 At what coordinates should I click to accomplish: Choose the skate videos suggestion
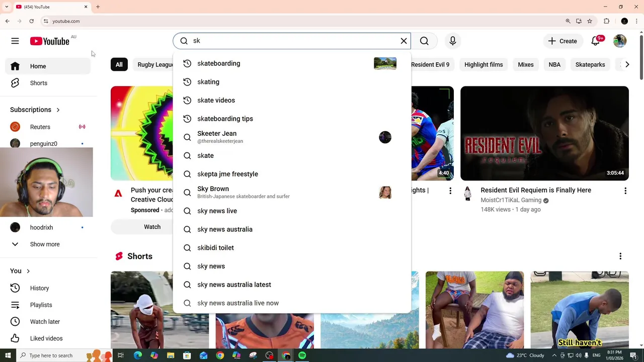[x=292, y=100]
